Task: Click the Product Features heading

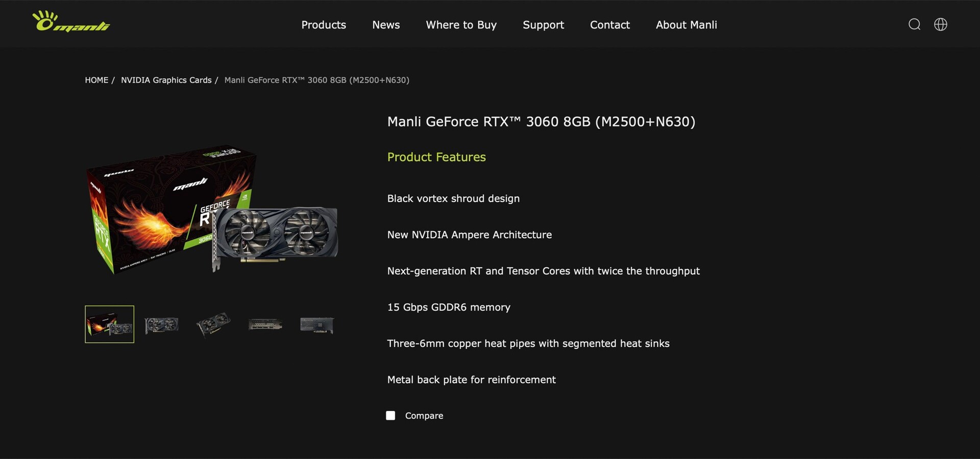Action: [436, 157]
